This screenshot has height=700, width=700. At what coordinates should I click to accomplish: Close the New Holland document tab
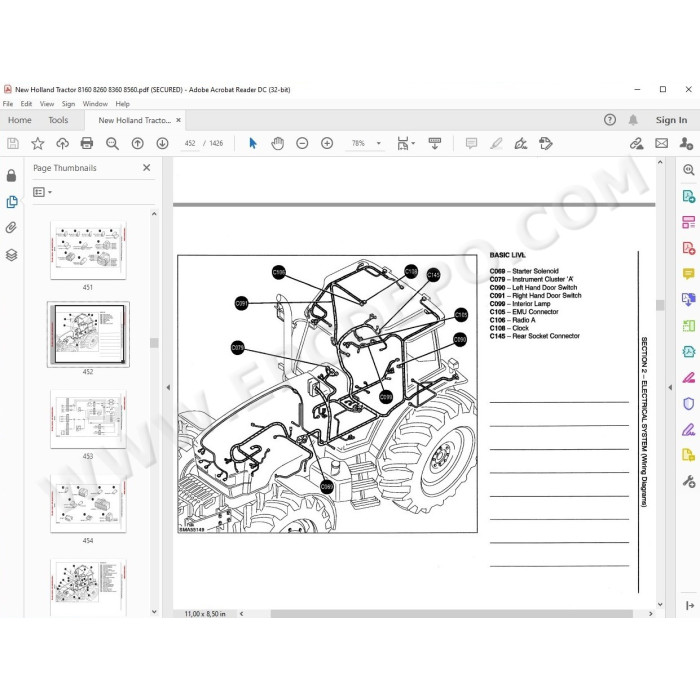(x=178, y=120)
